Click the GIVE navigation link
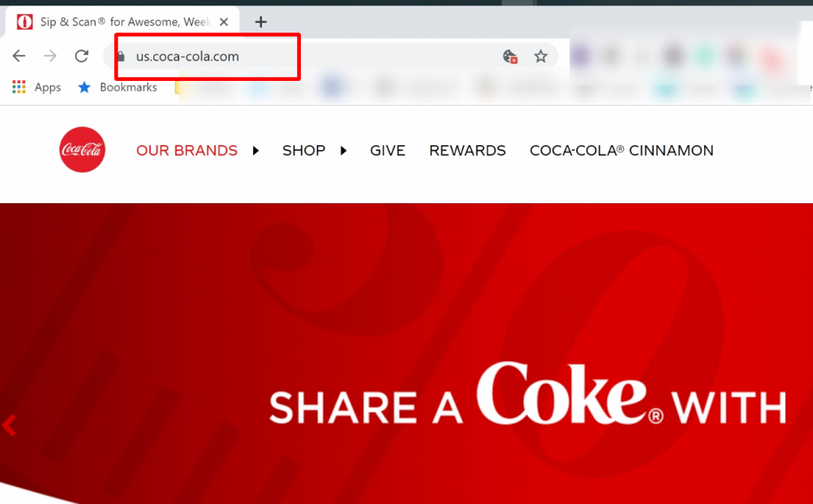The image size is (813, 504). [x=387, y=150]
